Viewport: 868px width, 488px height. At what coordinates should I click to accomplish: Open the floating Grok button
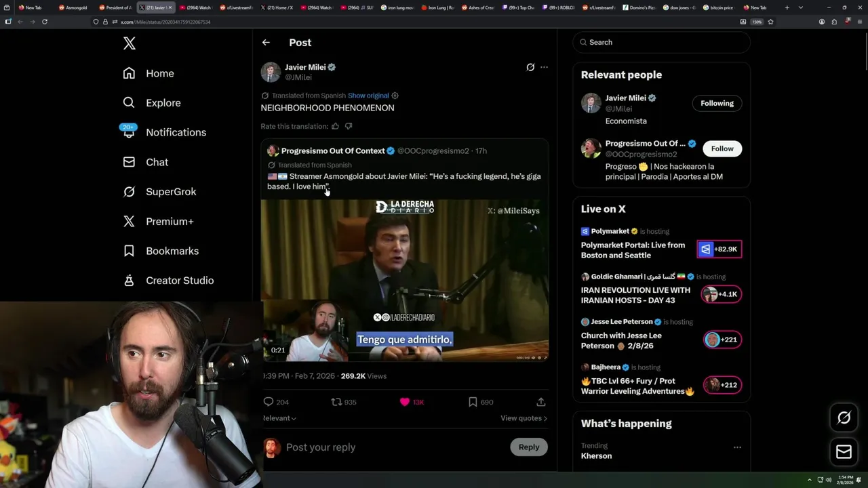click(844, 418)
